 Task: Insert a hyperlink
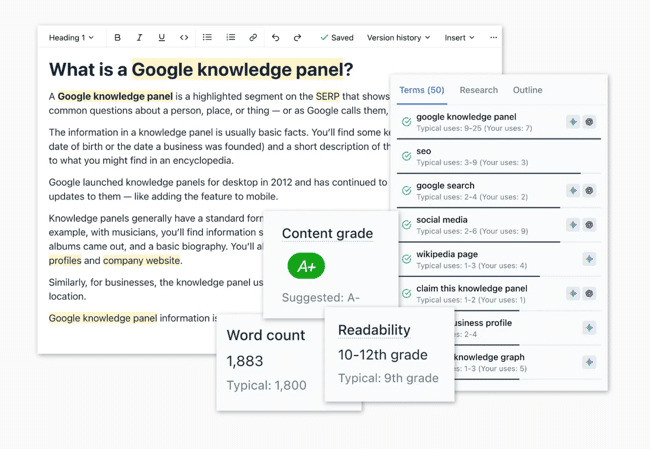(253, 37)
